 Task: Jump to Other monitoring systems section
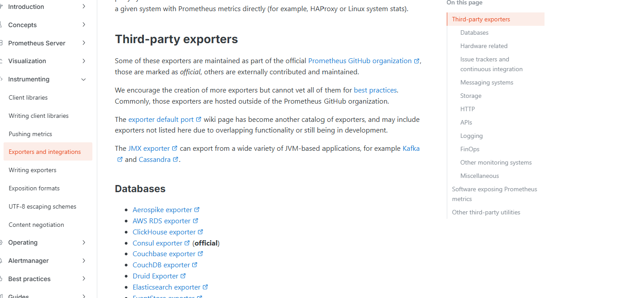(x=496, y=162)
